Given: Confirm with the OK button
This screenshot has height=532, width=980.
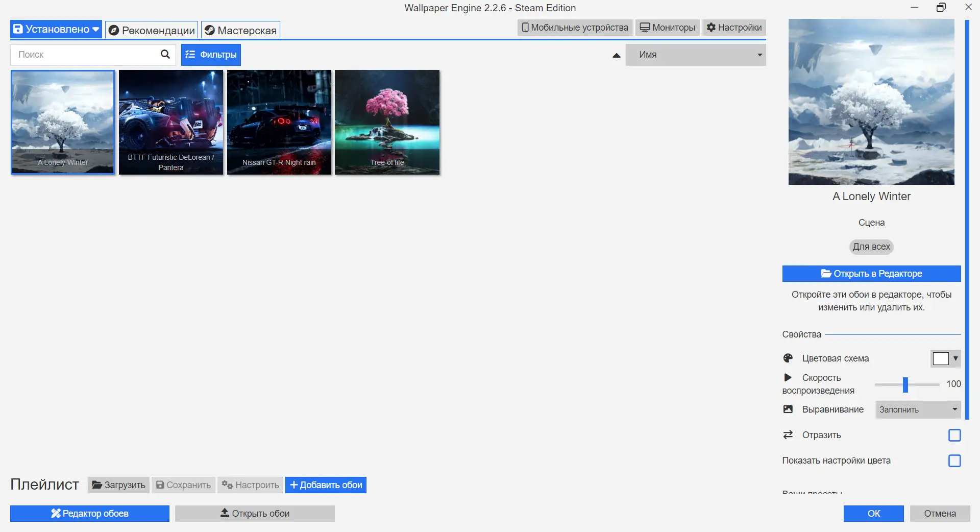Looking at the screenshot, I should point(873,514).
